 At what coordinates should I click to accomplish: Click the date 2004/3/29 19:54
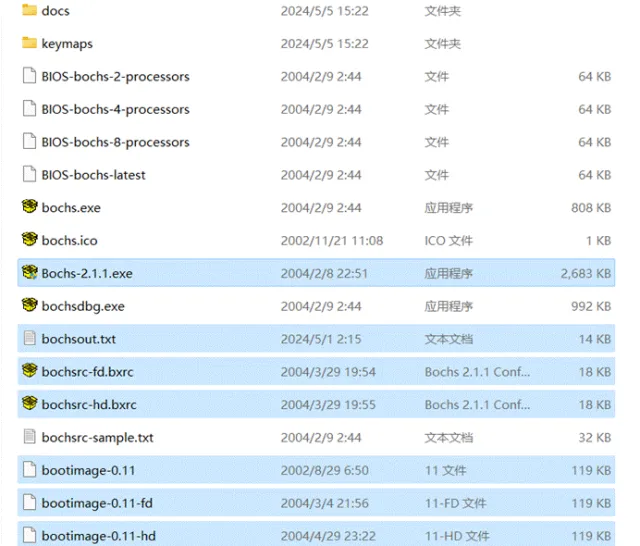coord(328,372)
